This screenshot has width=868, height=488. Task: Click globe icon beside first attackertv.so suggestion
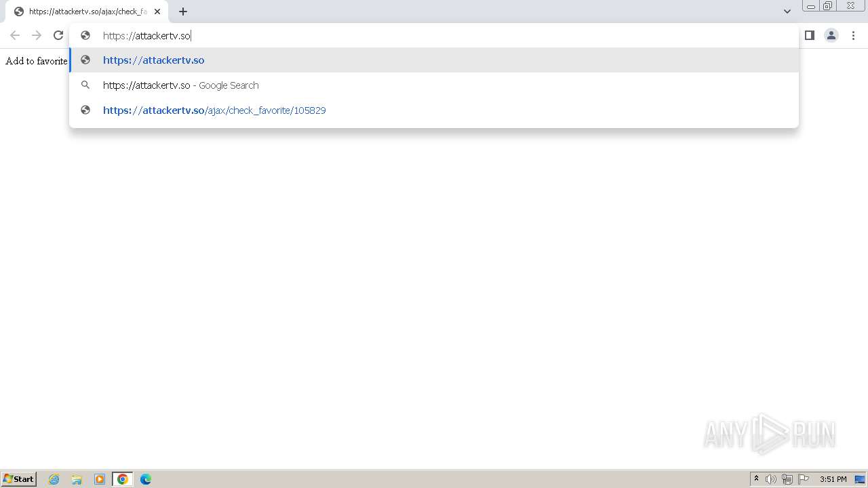pyautogui.click(x=85, y=60)
